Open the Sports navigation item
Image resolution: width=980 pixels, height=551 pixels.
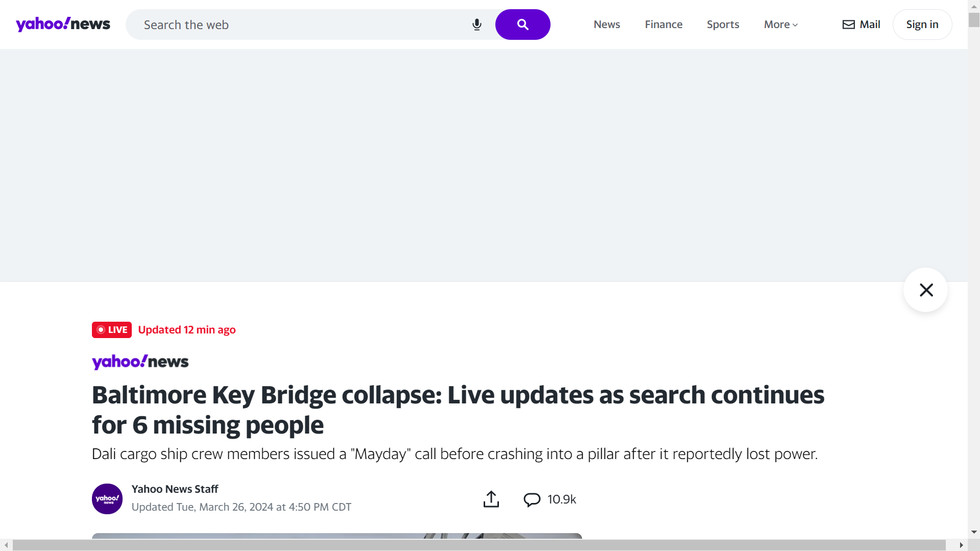(x=723, y=25)
